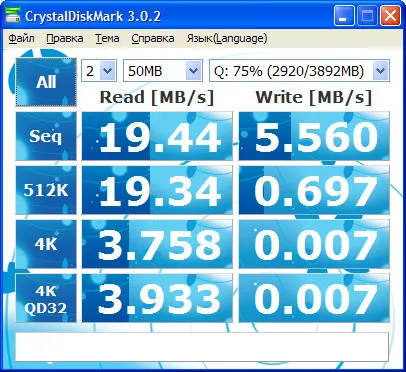Viewport: 406px width, 372px height.
Task: Select the 4K QD32 write result 0.007
Action: (x=314, y=298)
